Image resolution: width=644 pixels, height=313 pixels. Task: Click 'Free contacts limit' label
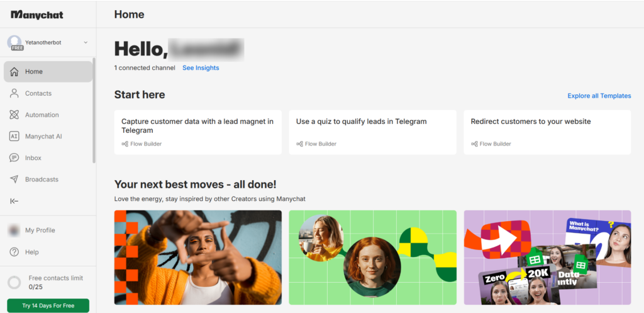coord(56,278)
